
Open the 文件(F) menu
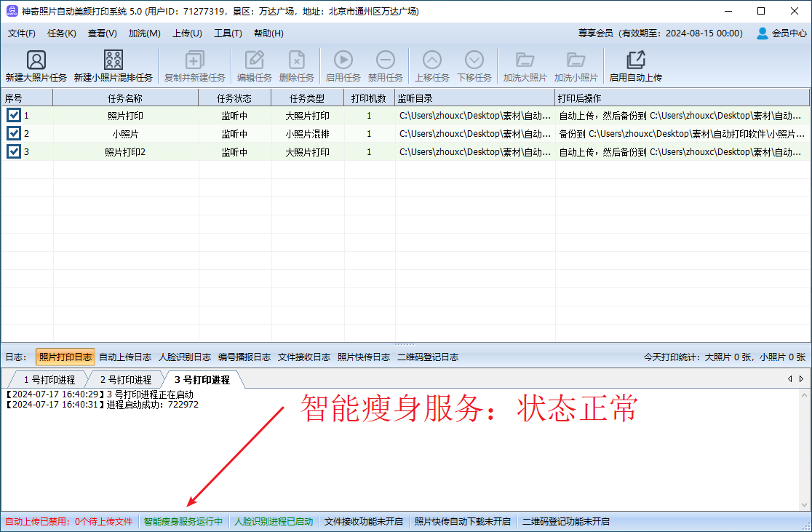[x=22, y=33]
